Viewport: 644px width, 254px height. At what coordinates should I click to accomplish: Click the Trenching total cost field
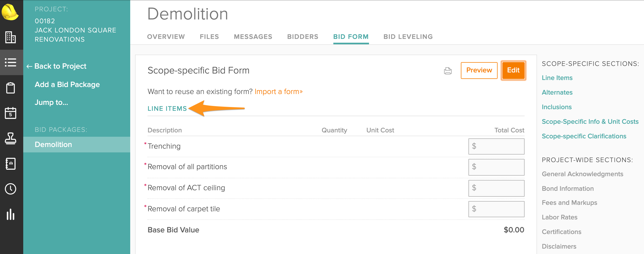click(x=497, y=146)
